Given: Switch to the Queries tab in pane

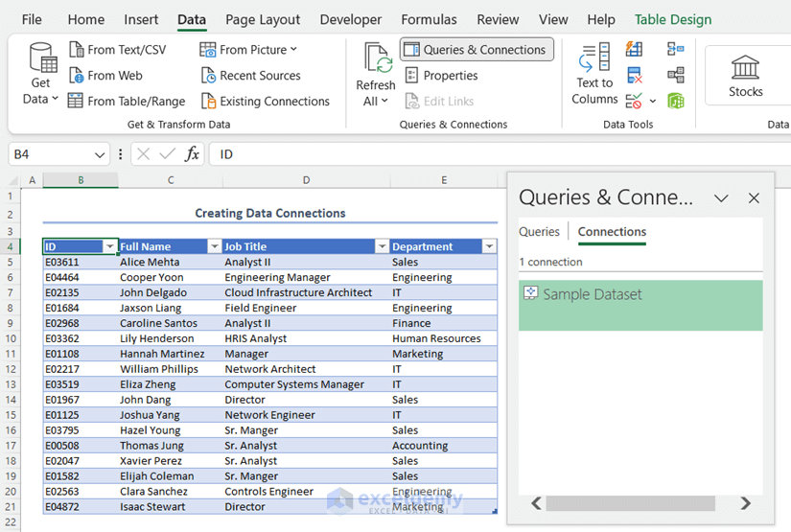Looking at the screenshot, I should pos(539,232).
